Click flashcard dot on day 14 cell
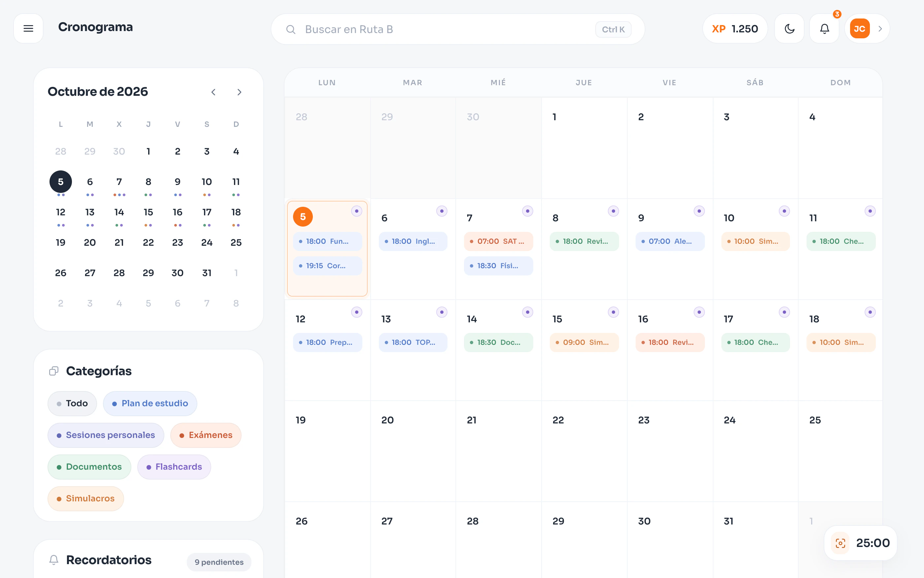This screenshot has height=578, width=924. [x=528, y=312]
